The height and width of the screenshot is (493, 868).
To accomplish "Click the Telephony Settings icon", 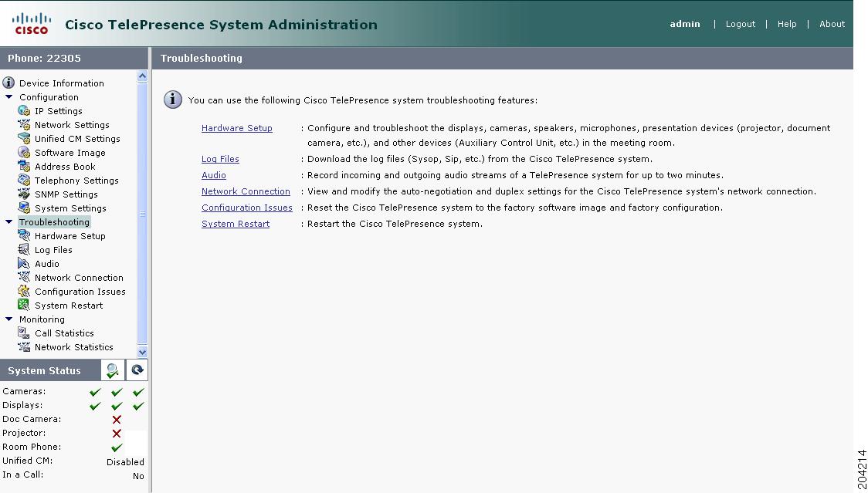I will pyautogui.click(x=24, y=180).
